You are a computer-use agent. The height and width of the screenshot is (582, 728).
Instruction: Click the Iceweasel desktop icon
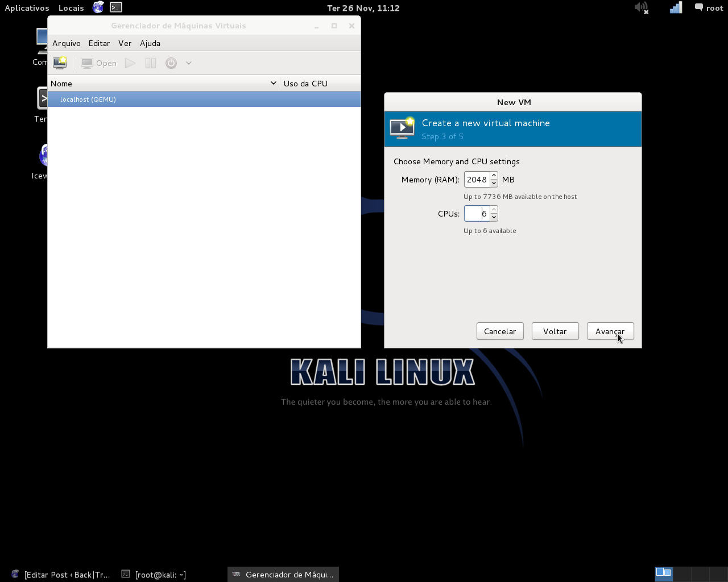click(x=40, y=162)
